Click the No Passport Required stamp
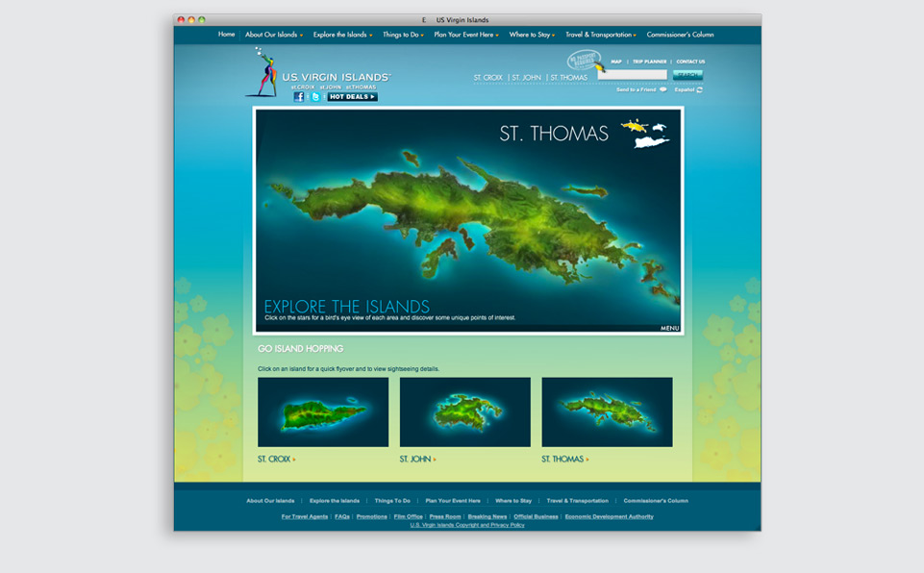Image resolution: width=924 pixels, height=573 pixels. (x=583, y=61)
